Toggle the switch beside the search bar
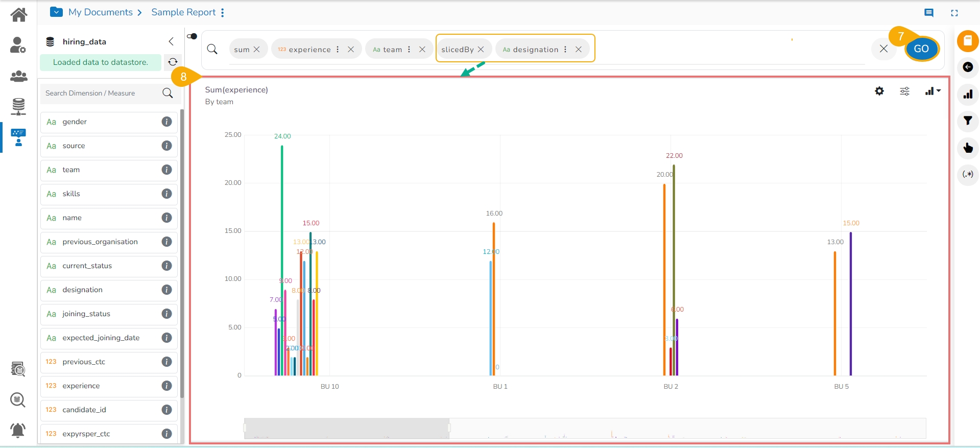980x448 pixels. click(192, 36)
